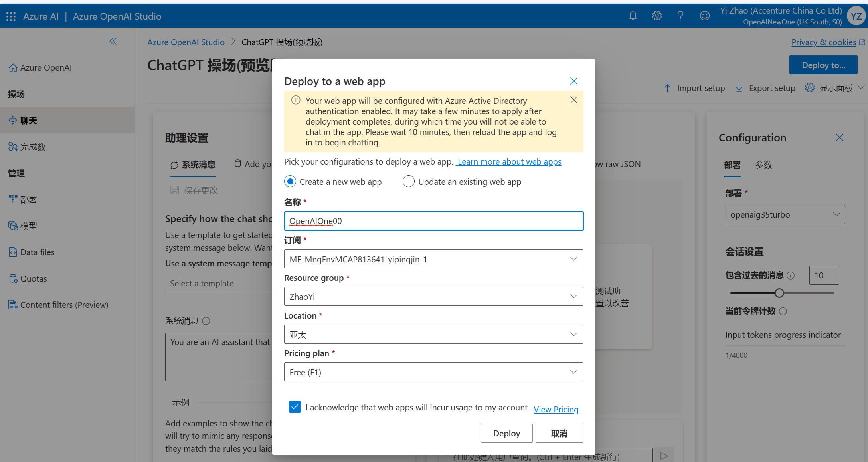Click Azure OpenAI Studio breadcrumb link
Viewport: 868px width, 462px height.
coord(186,42)
